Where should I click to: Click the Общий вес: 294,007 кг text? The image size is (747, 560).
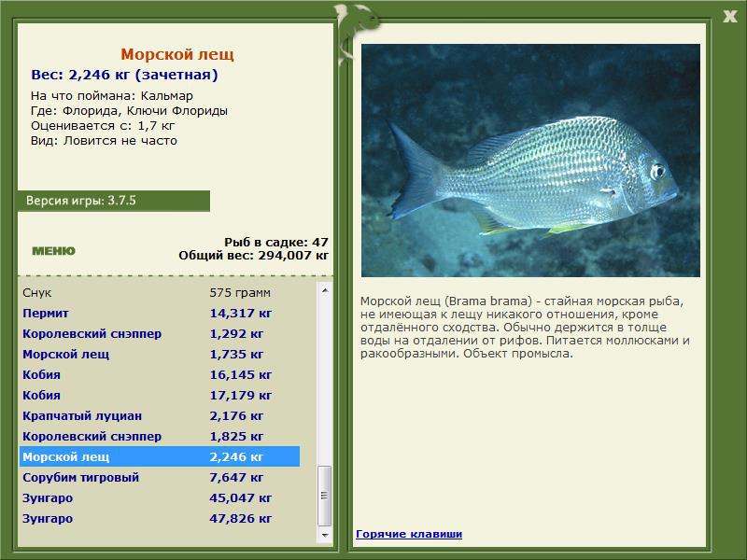[253, 255]
